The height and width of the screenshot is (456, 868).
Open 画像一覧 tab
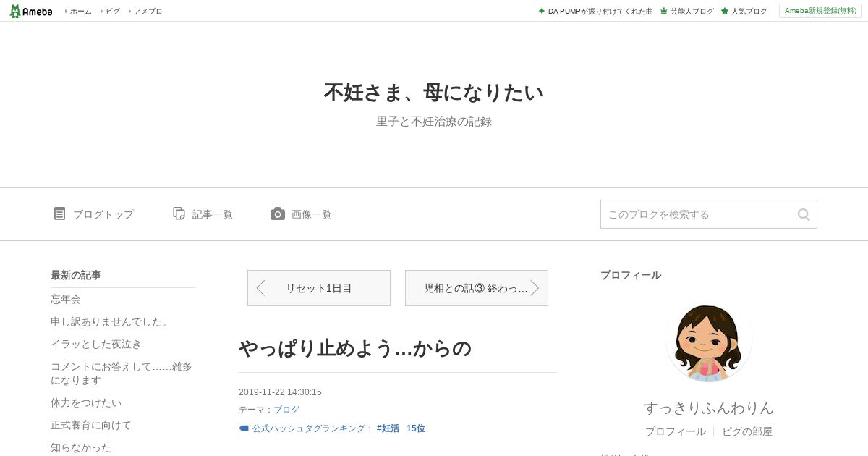312,214
